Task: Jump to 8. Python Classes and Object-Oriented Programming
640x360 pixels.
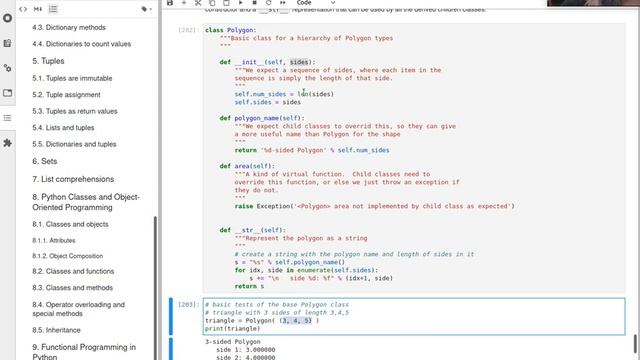Action: [x=86, y=202]
